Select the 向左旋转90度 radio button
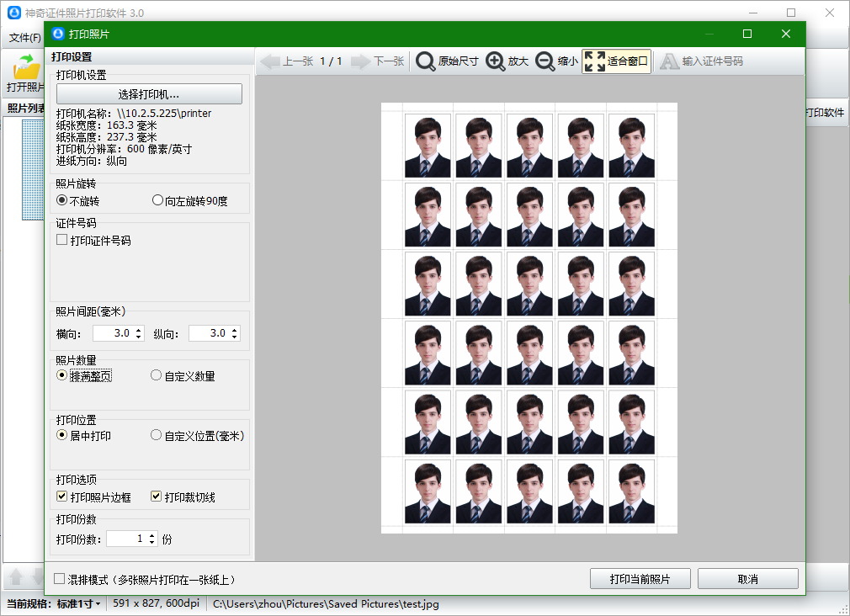850x616 pixels. tap(157, 201)
